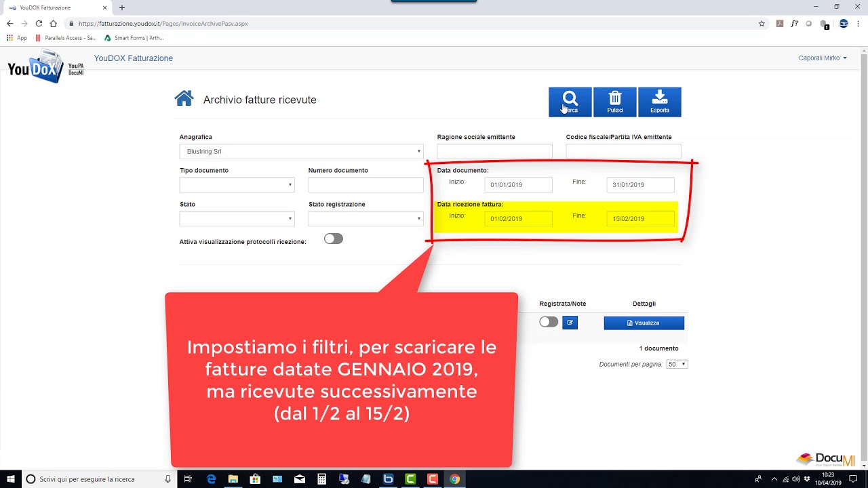Click the Pulisci trash button

(615, 102)
